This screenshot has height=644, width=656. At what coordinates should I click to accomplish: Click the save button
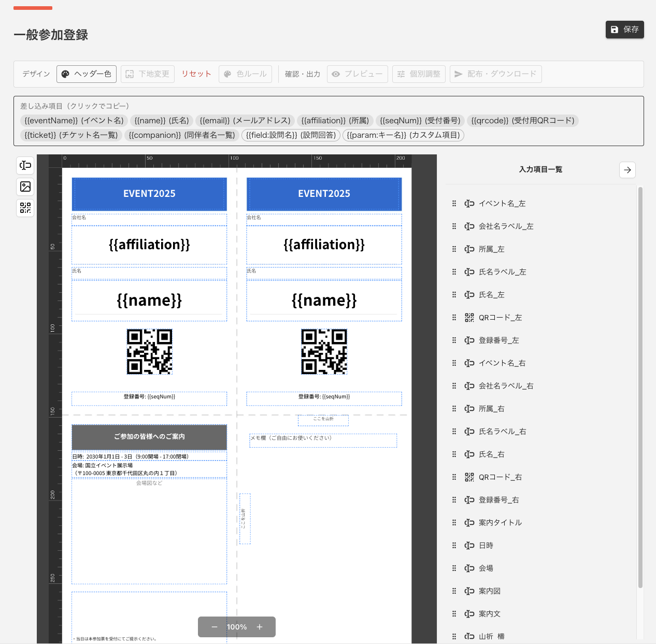click(x=624, y=30)
